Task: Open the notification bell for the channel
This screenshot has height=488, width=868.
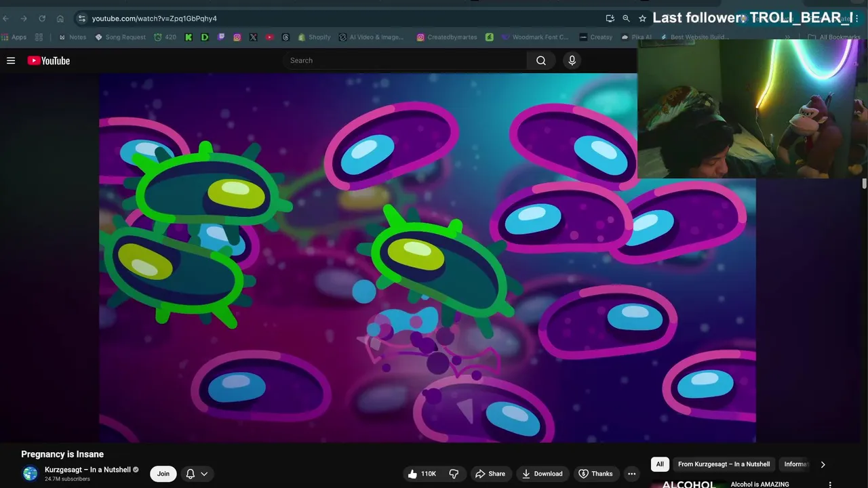Action: (191, 474)
